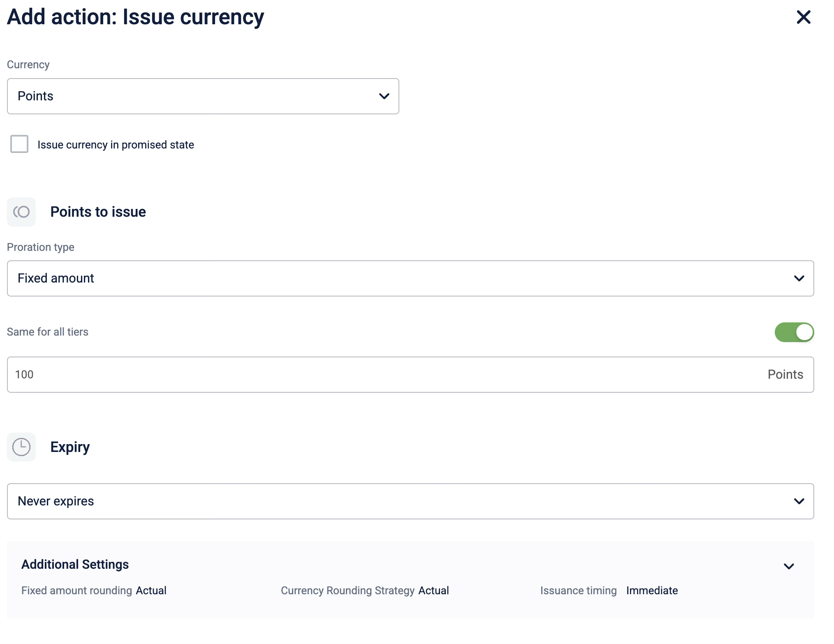This screenshot has width=834, height=644.
Task: Click the Additional Settings heading
Action: tap(75, 565)
